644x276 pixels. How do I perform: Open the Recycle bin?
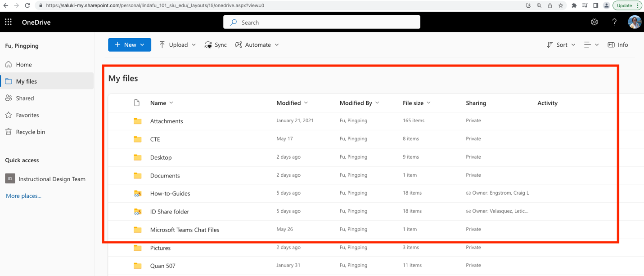[x=47, y=132]
